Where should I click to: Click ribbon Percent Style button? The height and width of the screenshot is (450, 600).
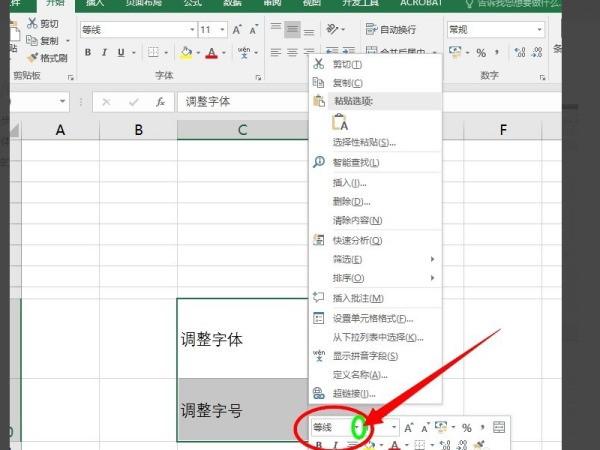coord(481,52)
